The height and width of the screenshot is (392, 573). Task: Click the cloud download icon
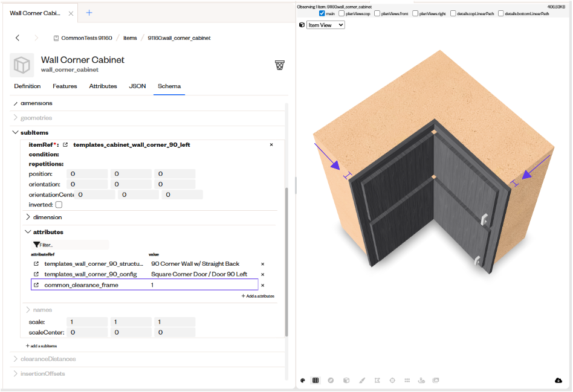(558, 381)
